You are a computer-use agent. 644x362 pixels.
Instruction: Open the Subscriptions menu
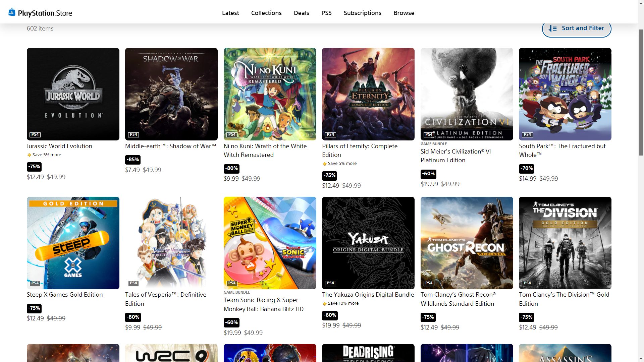(x=362, y=13)
